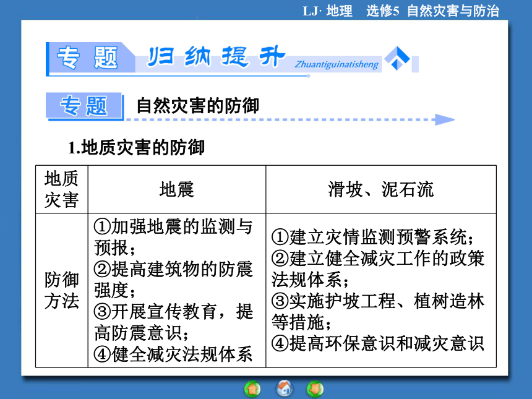Click the green down-arrow next slide button
Image resolution: width=532 pixels, height=399 pixels.
click(x=315, y=389)
